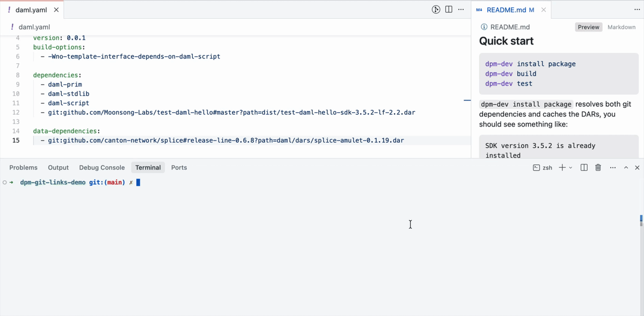Screen dimensions: 644x316
Task: Click the zsh terminal shell indicator
Action: [543, 167]
